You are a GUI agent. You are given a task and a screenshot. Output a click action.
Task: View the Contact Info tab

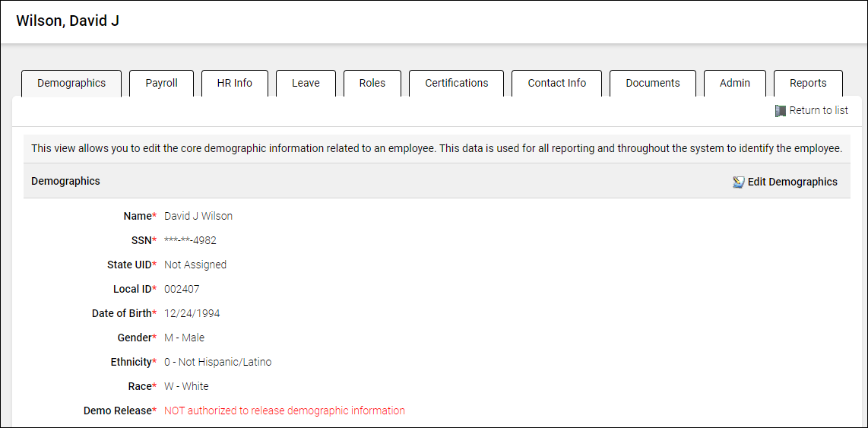point(556,84)
